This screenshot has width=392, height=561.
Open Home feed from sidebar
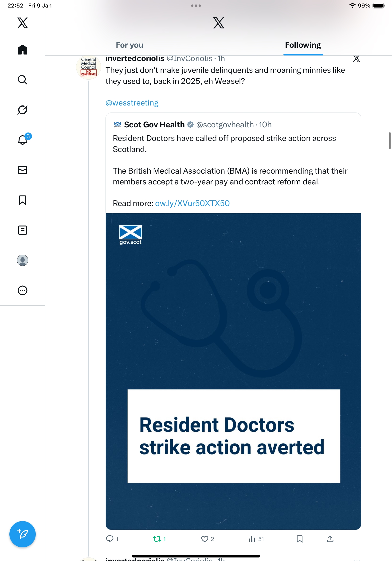(x=23, y=50)
